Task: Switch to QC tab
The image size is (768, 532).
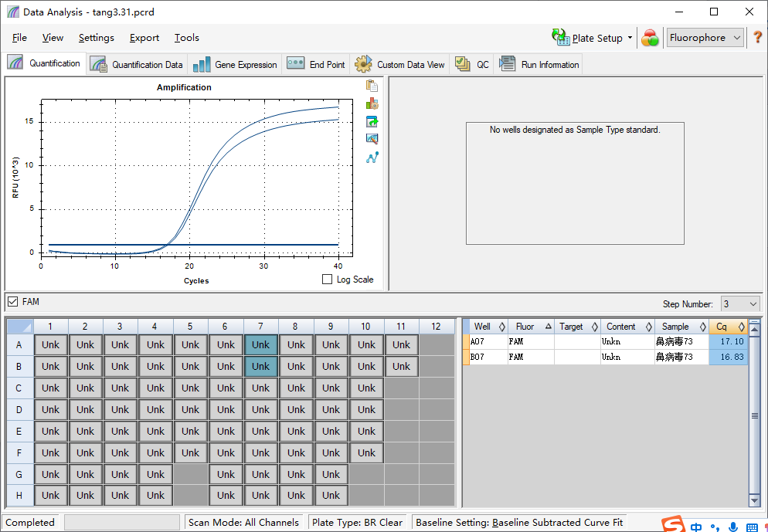Action: (471, 65)
